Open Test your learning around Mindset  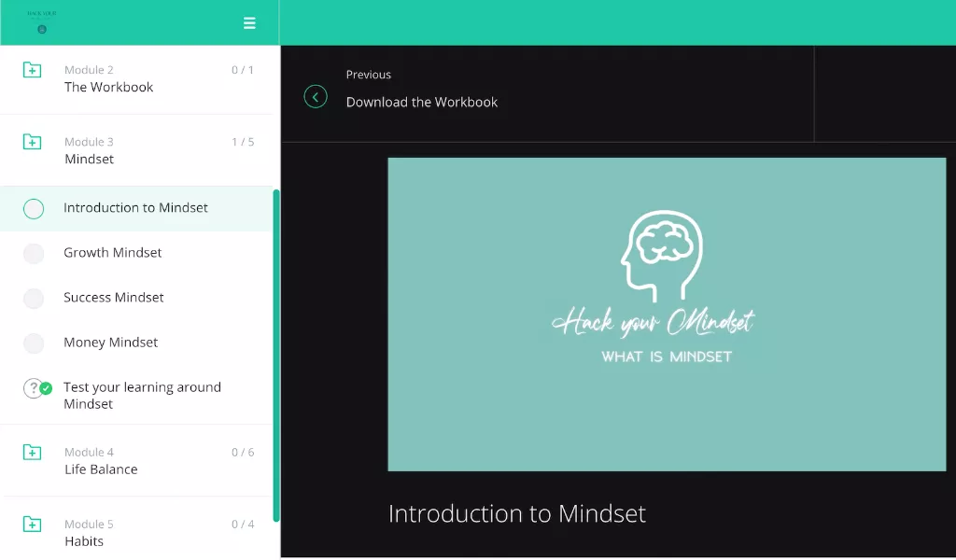click(142, 396)
